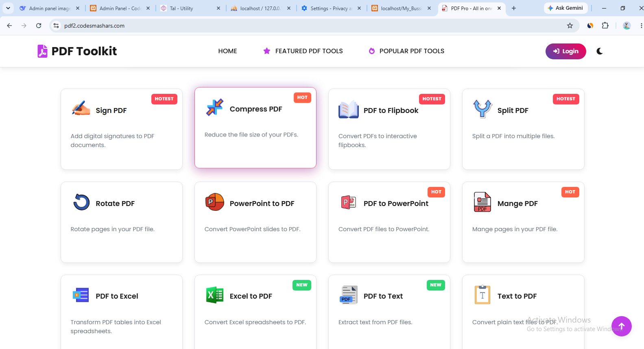Image resolution: width=644 pixels, height=349 pixels.
Task: Click the PDF to PowerPoint icon
Action: click(349, 202)
